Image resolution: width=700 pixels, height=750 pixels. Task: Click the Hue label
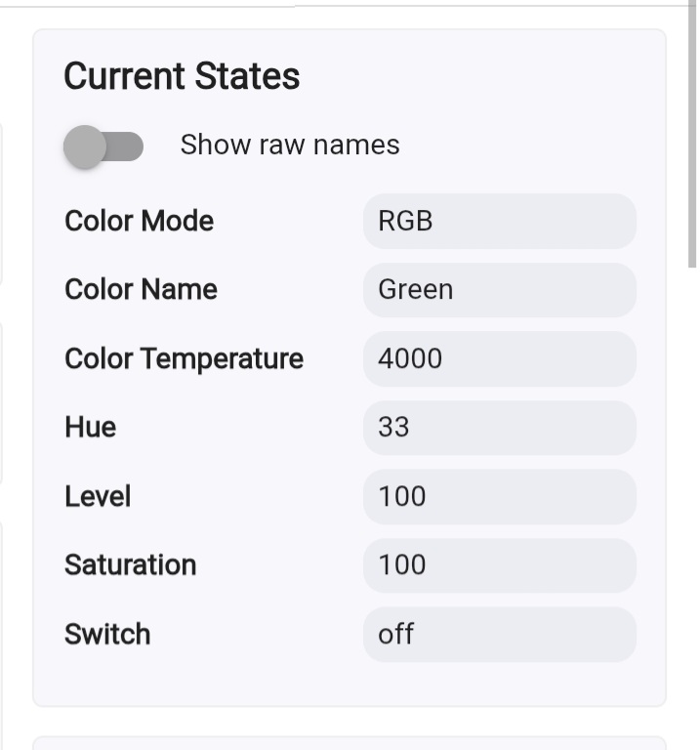coord(90,427)
